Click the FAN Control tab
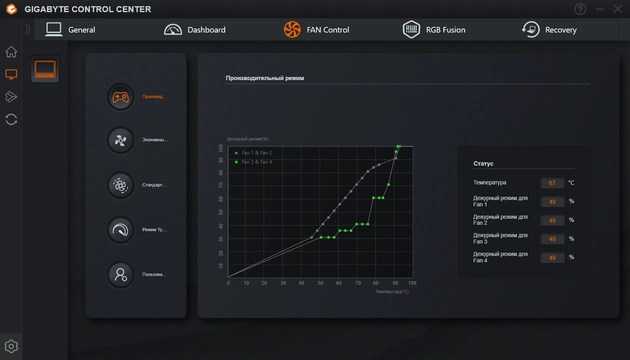The image size is (630, 360). coord(316,30)
